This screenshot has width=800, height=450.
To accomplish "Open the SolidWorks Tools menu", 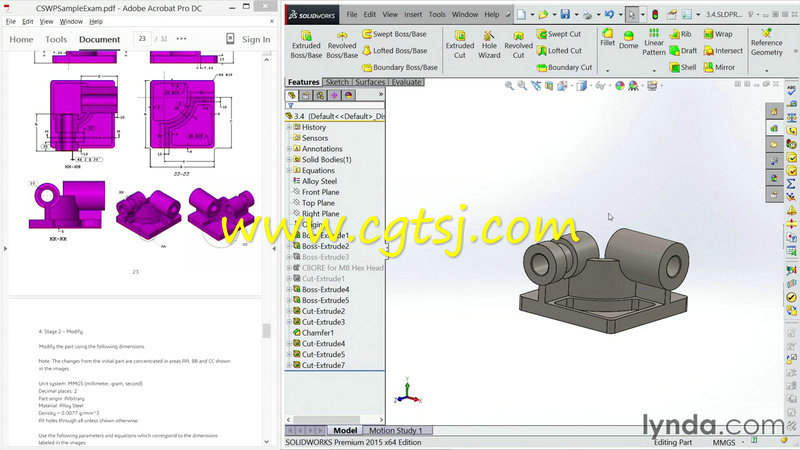I will (437, 14).
